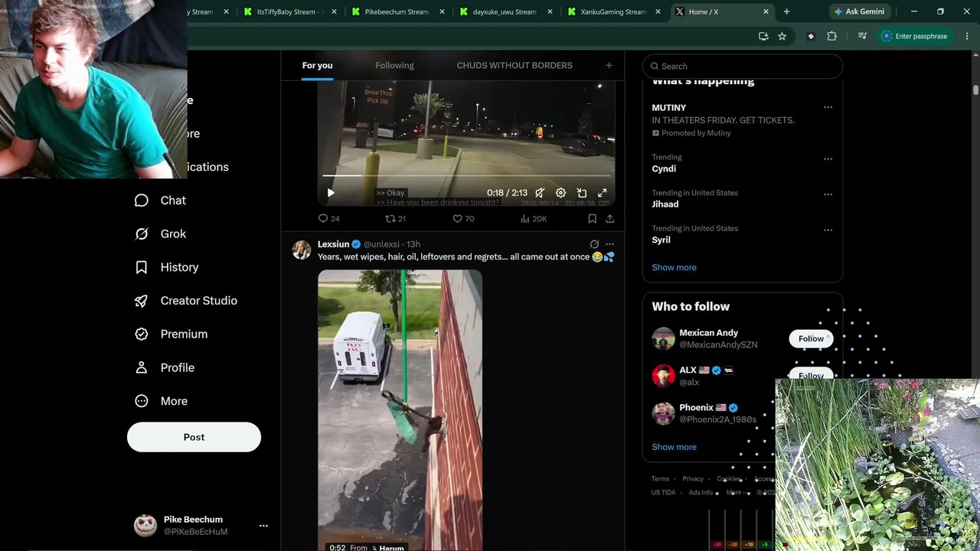Show more accounts in Who to follow
Screen dimensions: 980x551
[x=674, y=447]
